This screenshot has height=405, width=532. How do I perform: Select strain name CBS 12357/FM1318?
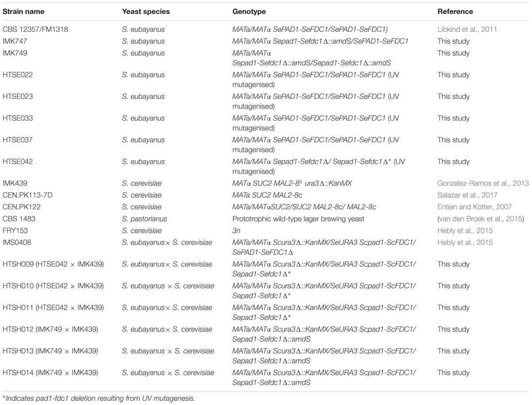[x=35, y=29]
